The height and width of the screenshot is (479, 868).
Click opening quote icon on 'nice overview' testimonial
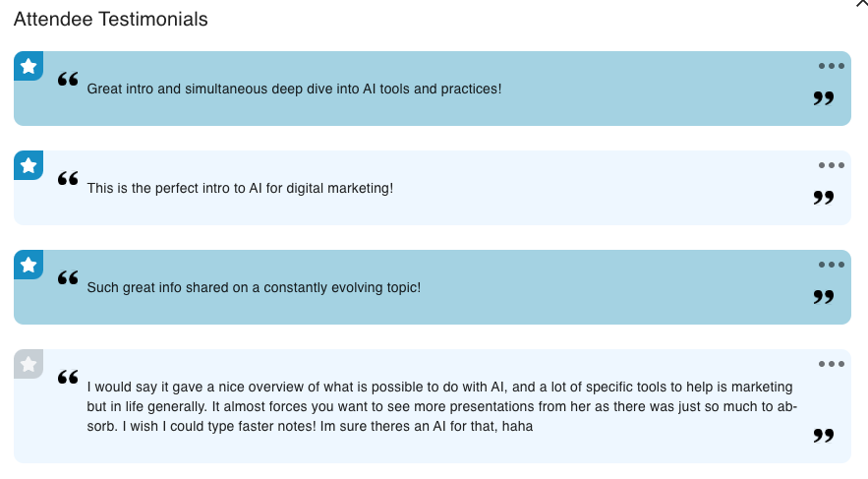[x=68, y=377]
